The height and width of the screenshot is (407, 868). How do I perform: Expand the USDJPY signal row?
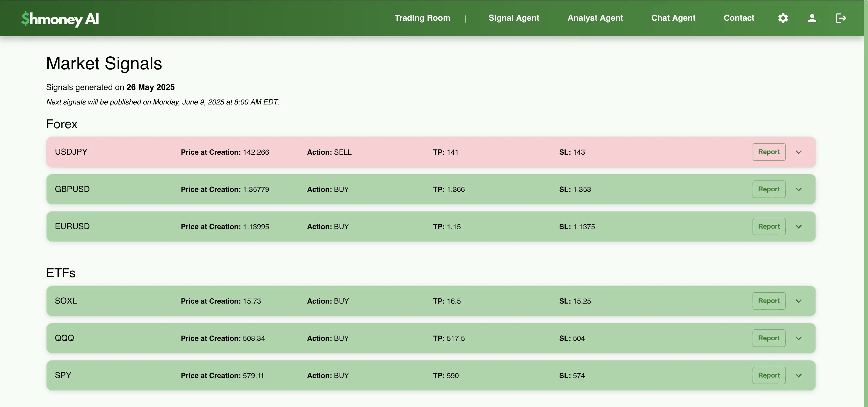pos(798,152)
